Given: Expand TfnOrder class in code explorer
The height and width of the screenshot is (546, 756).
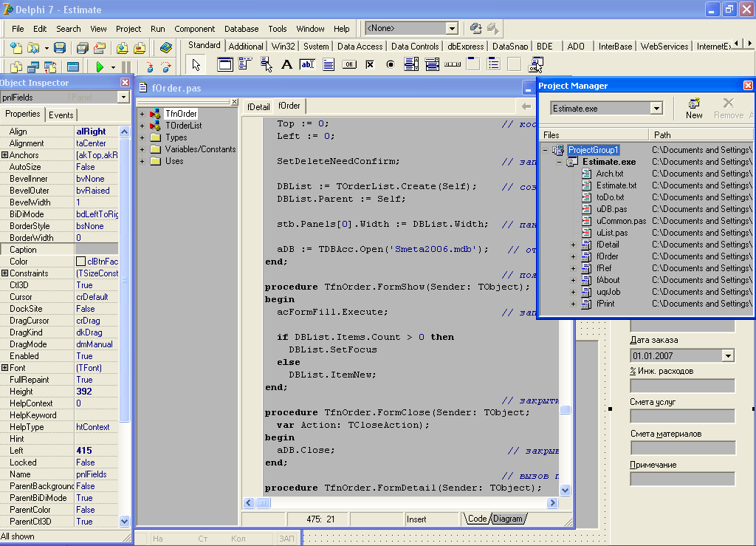Looking at the screenshot, I should [x=142, y=114].
